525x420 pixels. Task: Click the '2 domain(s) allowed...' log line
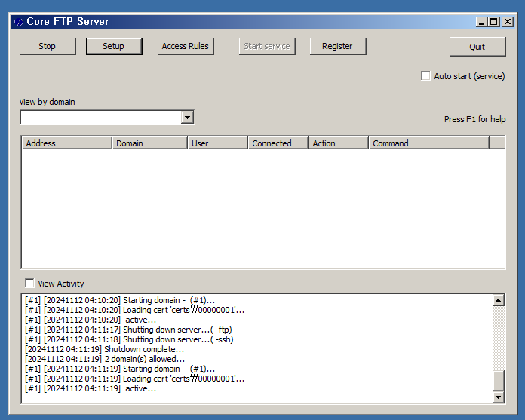[x=105, y=359]
